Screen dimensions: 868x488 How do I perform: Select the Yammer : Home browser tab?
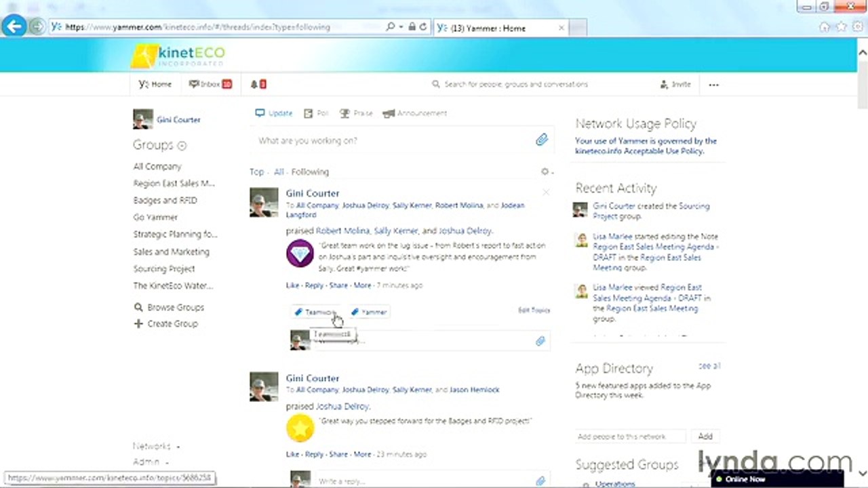[500, 28]
